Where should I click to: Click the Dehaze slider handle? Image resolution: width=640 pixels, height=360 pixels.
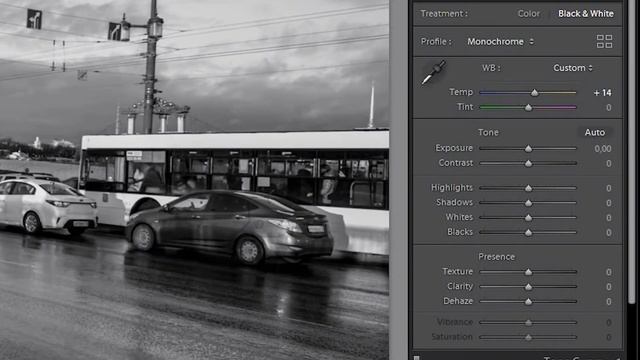(x=529, y=302)
